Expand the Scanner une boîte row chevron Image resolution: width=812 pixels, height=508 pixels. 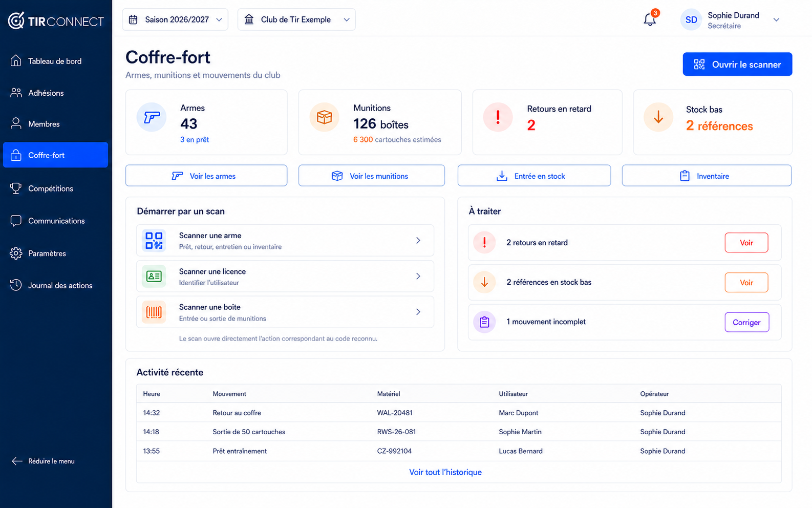tap(418, 312)
